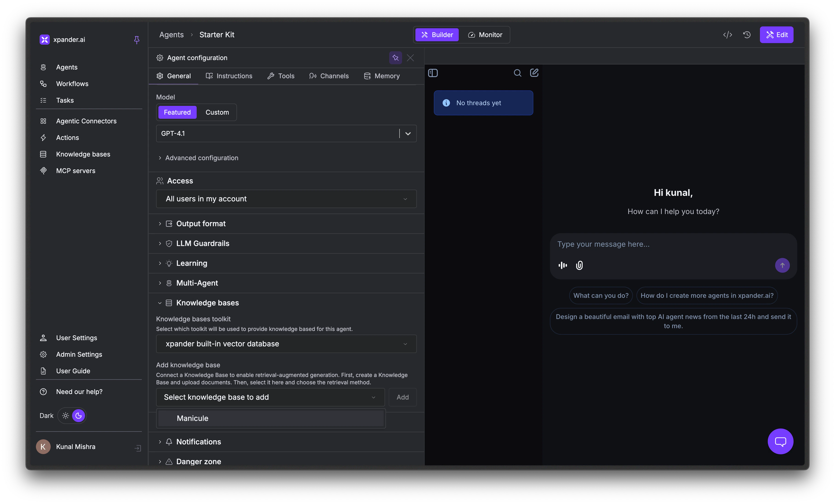Screen dimensions: 835x504
Task: Send the message with the arrow button
Action: 782,265
